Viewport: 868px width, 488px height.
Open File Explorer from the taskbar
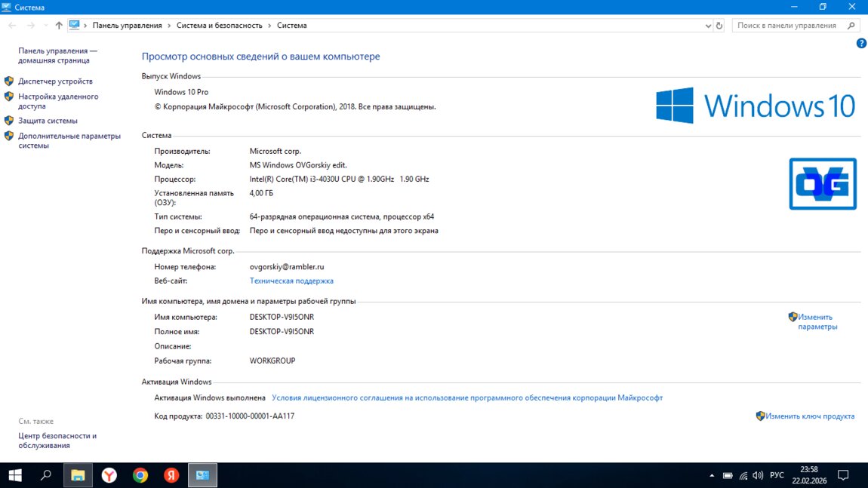point(78,475)
